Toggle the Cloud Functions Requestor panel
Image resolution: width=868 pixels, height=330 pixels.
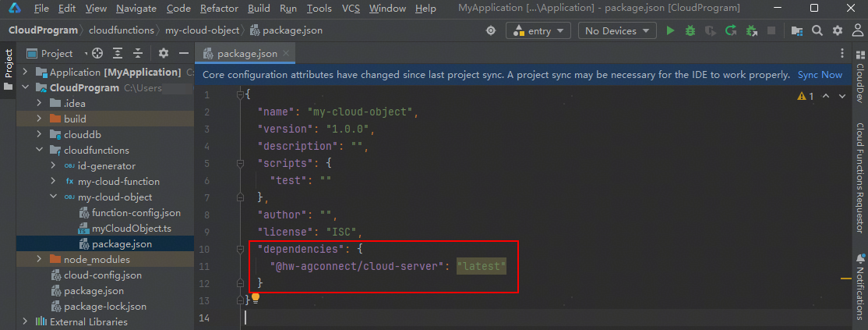pyautogui.click(x=859, y=178)
